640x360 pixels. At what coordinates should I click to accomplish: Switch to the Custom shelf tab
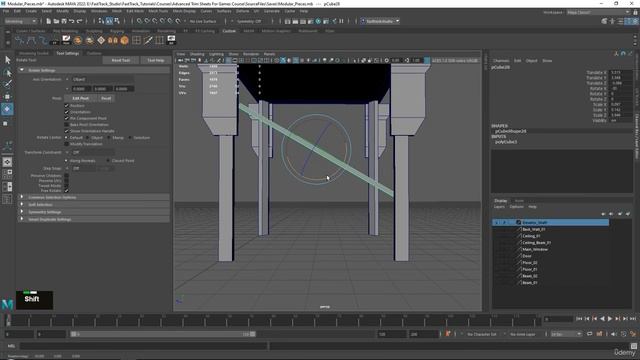(x=229, y=31)
